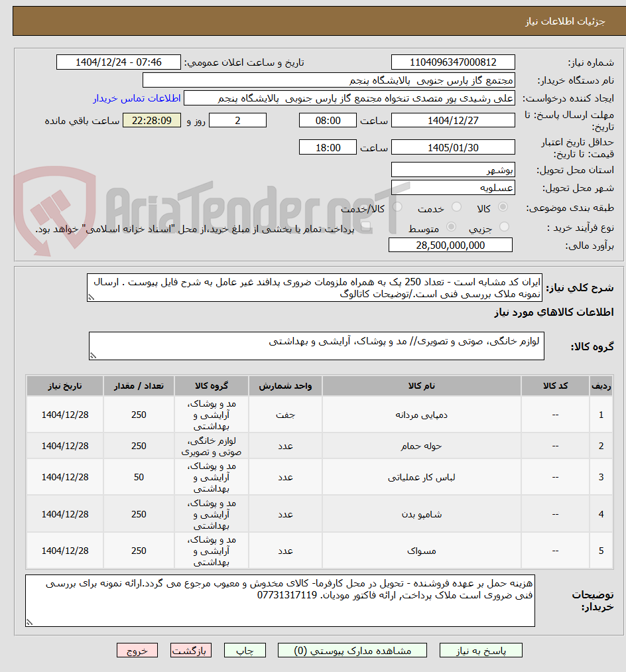Select the کالا radio button

(x=503, y=207)
